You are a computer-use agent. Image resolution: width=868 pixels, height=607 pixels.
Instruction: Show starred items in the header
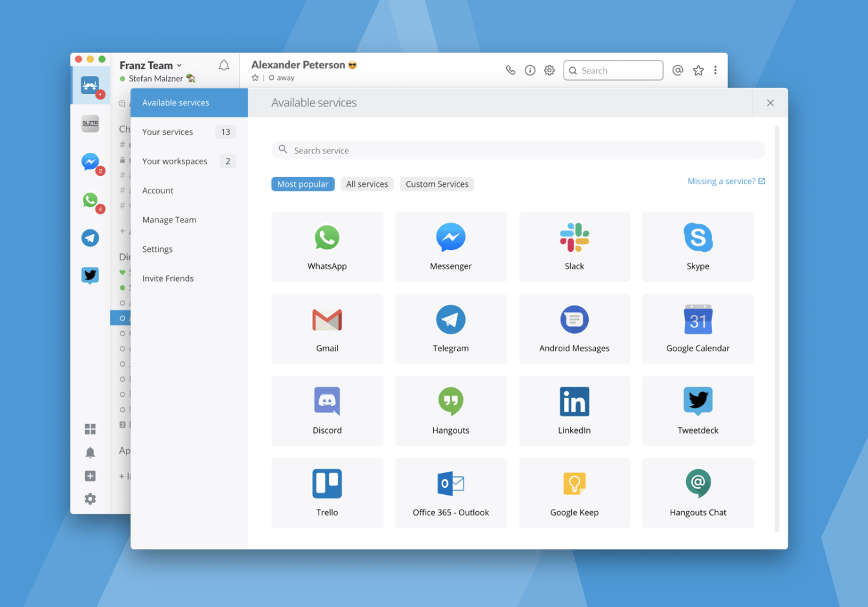coord(698,70)
